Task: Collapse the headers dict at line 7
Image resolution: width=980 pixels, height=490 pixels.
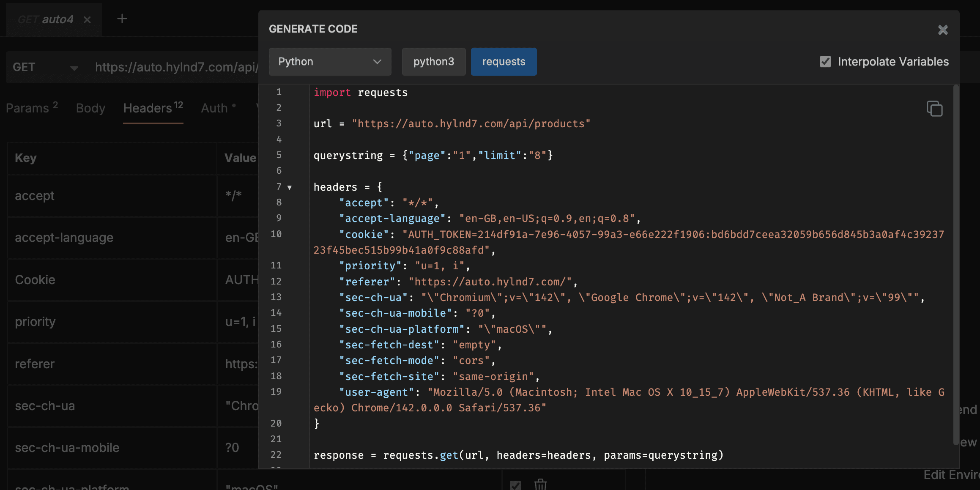Action: pyautogui.click(x=290, y=187)
